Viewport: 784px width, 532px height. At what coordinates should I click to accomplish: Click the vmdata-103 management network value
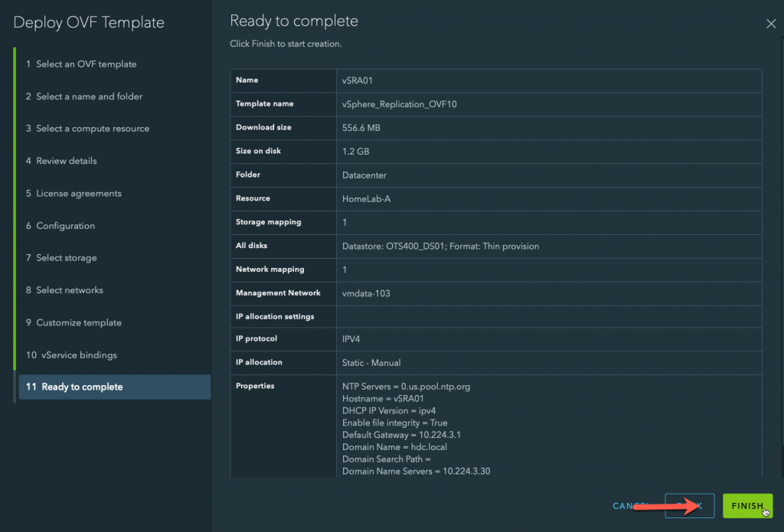[x=366, y=293]
